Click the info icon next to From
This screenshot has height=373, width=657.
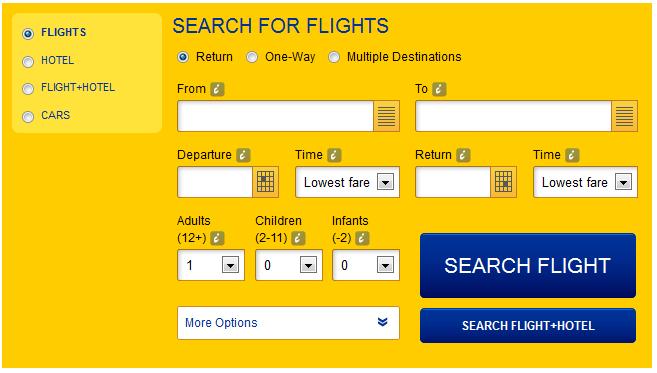[217, 89]
